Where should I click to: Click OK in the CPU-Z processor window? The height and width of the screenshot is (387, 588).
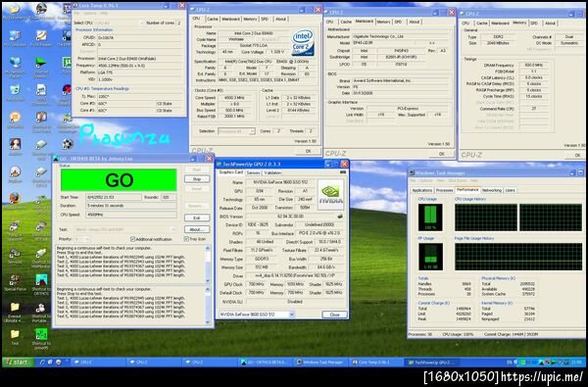coord(309,151)
